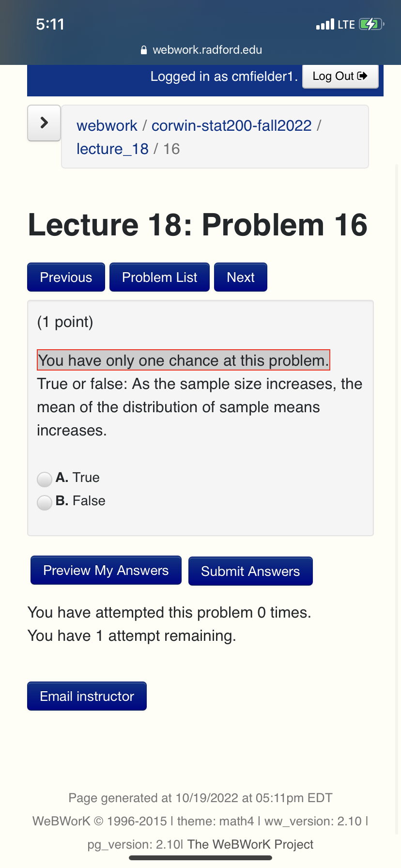401x868 pixels.
Task: Navigate to the Next problem
Action: point(240,277)
